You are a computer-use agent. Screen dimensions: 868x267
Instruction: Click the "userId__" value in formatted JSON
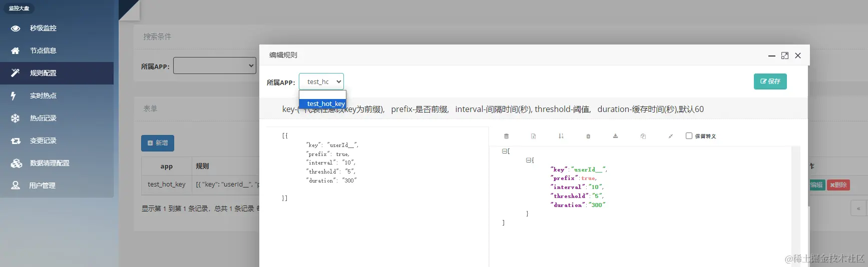(589, 169)
